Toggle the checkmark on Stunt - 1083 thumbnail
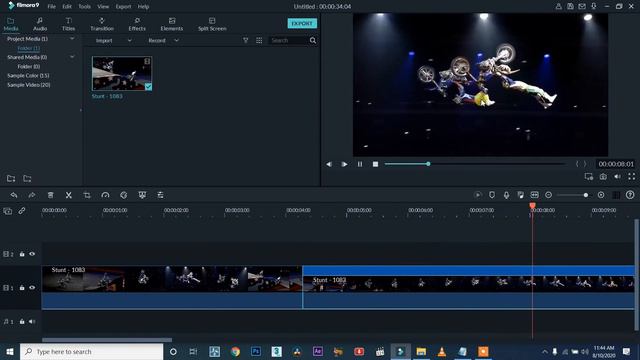Image resolution: width=640 pixels, height=360 pixels. coord(148,87)
